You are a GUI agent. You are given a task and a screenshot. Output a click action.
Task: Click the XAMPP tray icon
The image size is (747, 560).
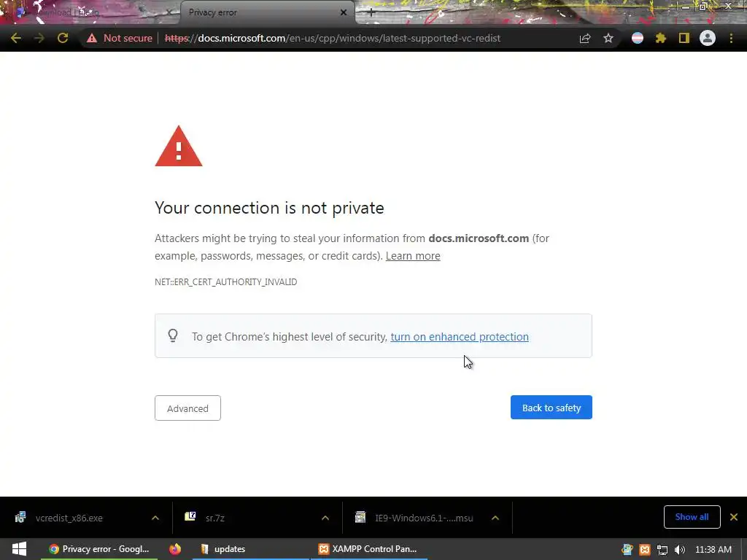(645, 550)
